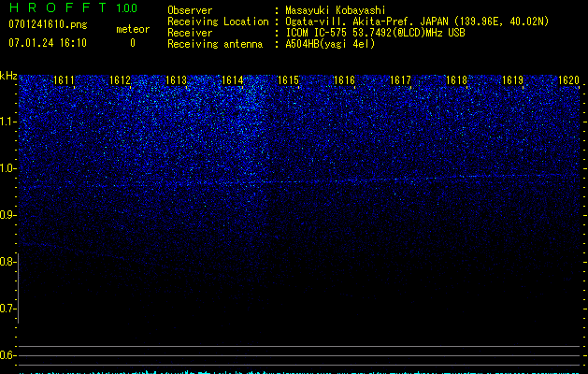Click the Receiving Location label
Image resolution: width=588 pixels, height=374 pixels.
click(218, 22)
